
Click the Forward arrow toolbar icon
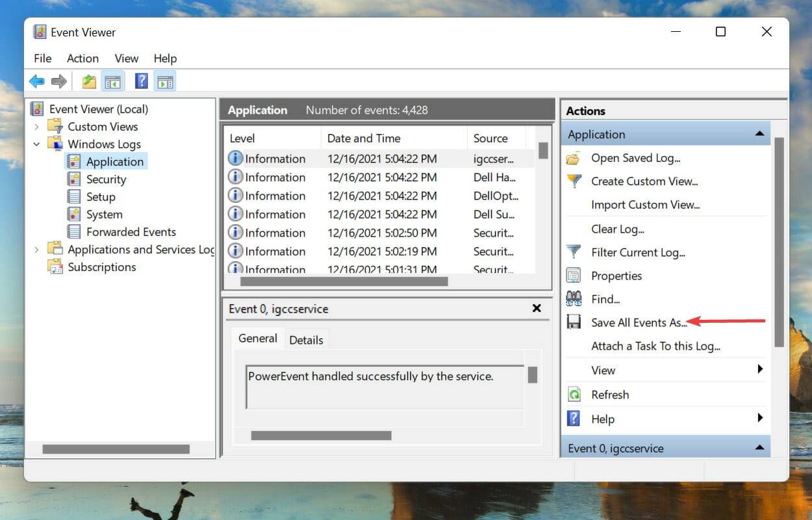coord(59,81)
